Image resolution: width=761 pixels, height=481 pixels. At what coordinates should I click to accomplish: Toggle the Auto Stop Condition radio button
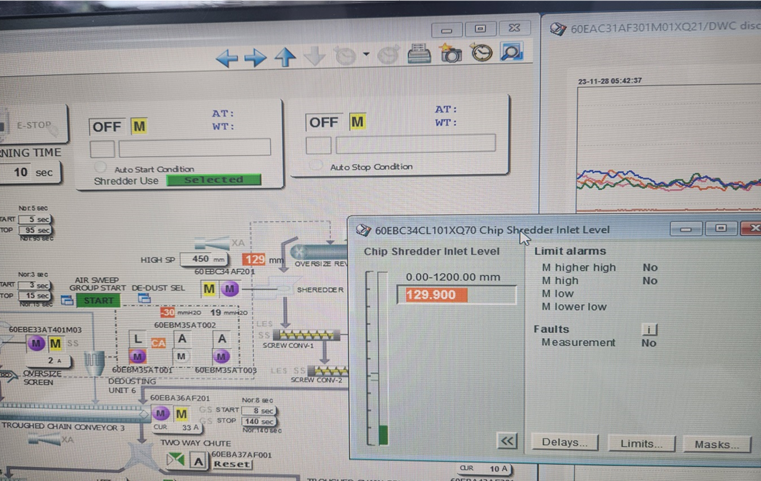[x=318, y=166]
